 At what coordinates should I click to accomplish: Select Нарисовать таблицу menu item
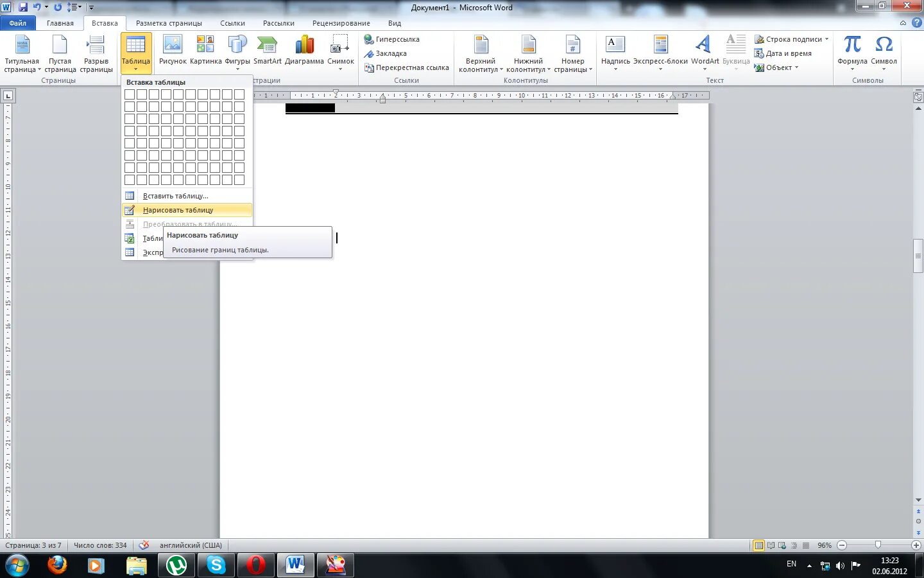point(187,210)
